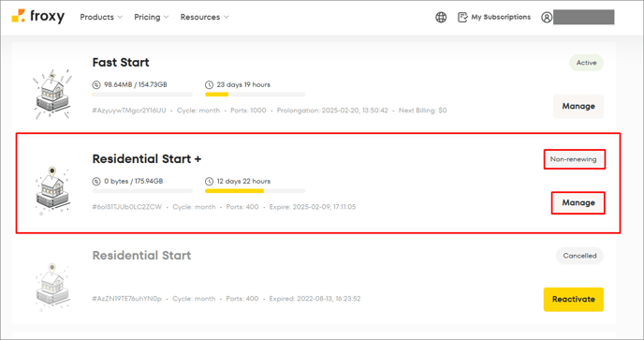The width and height of the screenshot is (644, 340).
Task: Open the language globe icon
Action: pyautogui.click(x=441, y=17)
